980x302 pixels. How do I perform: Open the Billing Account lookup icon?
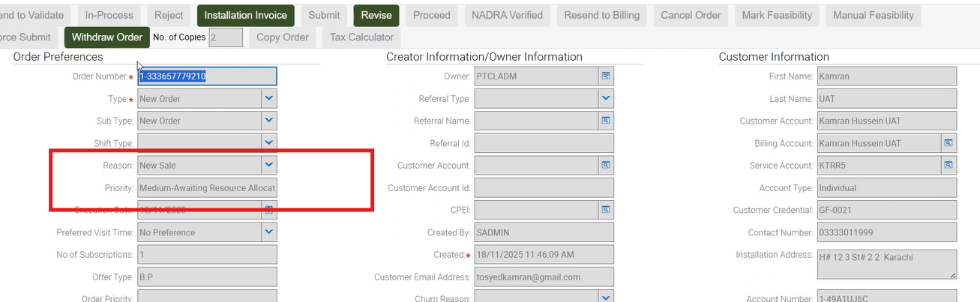click(x=948, y=143)
